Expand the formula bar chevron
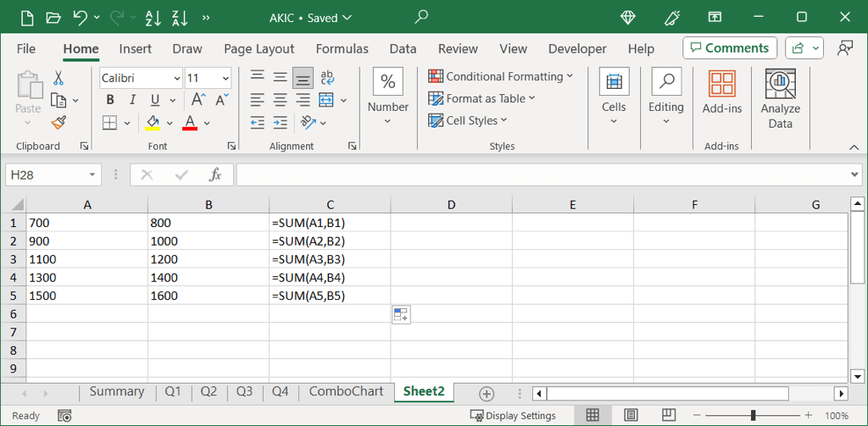868x426 pixels. point(856,174)
